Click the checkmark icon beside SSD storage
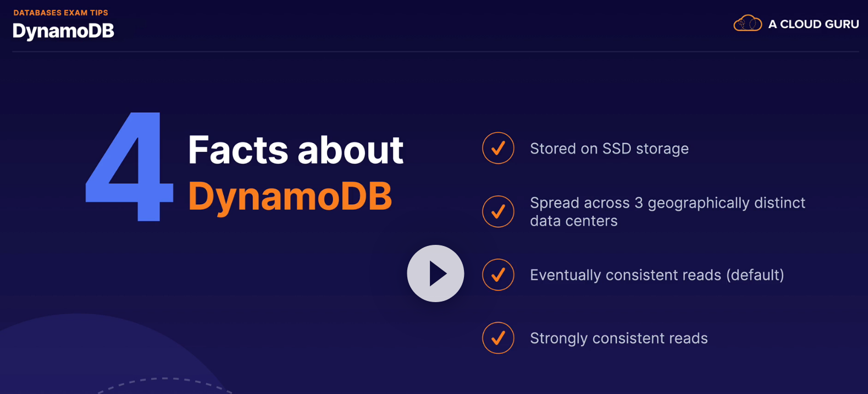This screenshot has width=868, height=394. (498, 148)
